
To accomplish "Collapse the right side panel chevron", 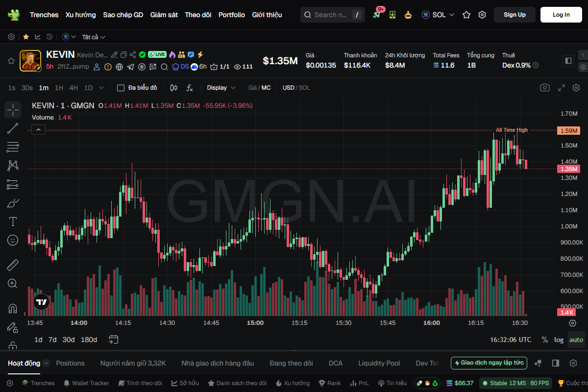I will click(583, 55).
